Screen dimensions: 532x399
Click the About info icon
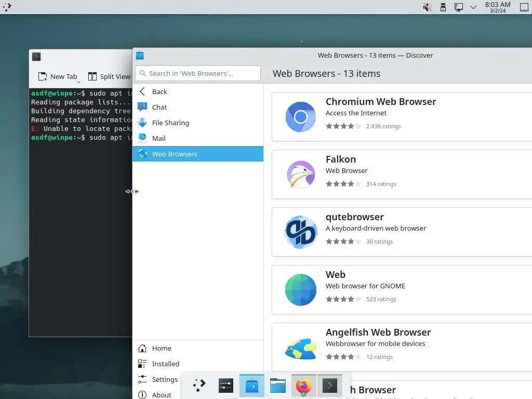click(x=142, y=395)
